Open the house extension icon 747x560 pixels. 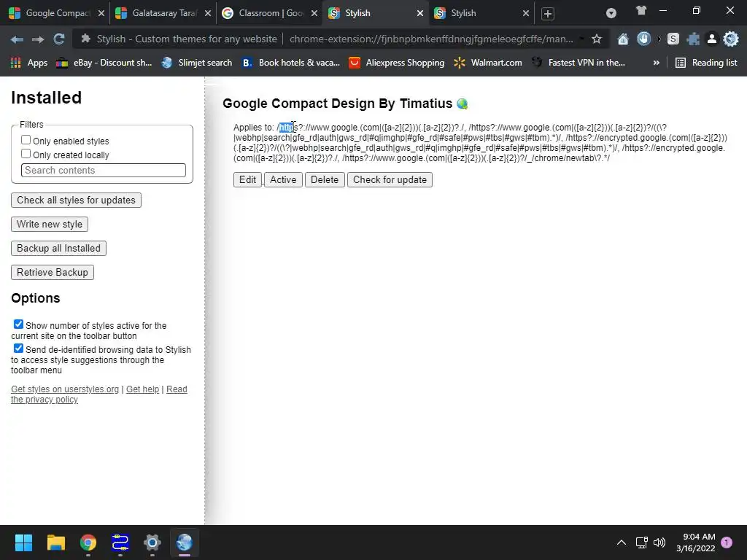(x=623, y=39)
